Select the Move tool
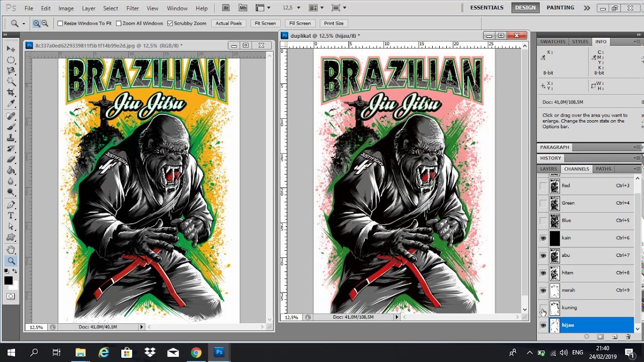Viewport: 644px width, 362px height. (11, 49)
